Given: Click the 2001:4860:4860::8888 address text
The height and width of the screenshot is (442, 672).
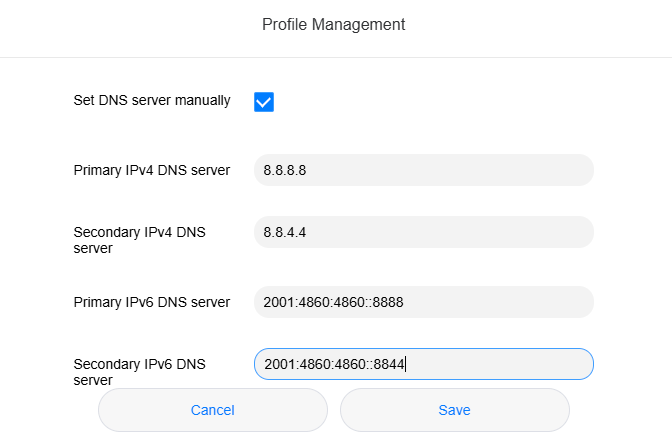Looking at the screenshot, I should [x=333, y=303].
